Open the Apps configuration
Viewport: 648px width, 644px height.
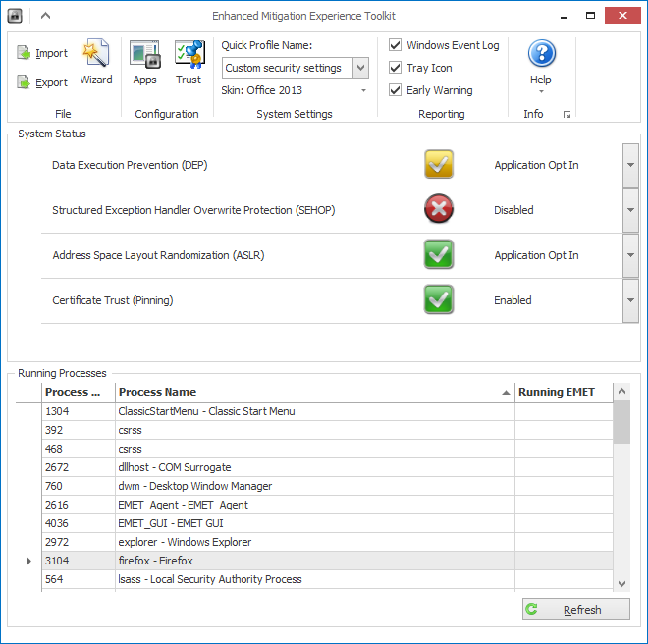(144, 62)
